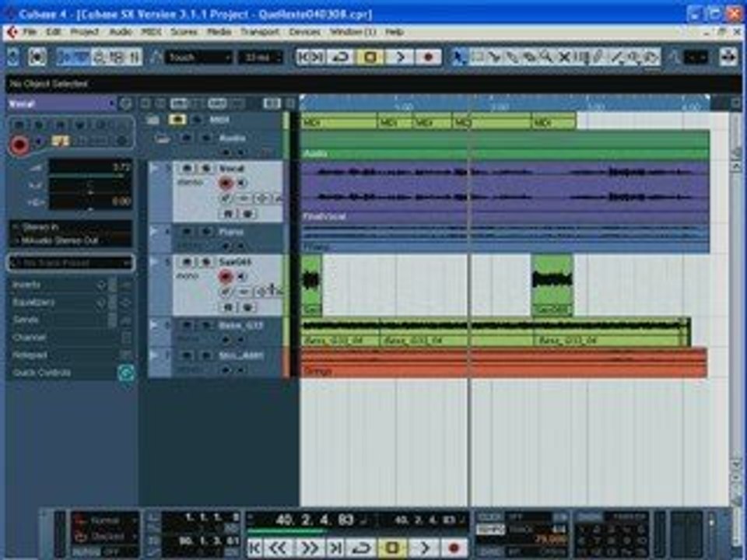The height and width of the screenshot is (560, 747).
Task: Go to project start on the transport panel
Action: click(255, 548)
